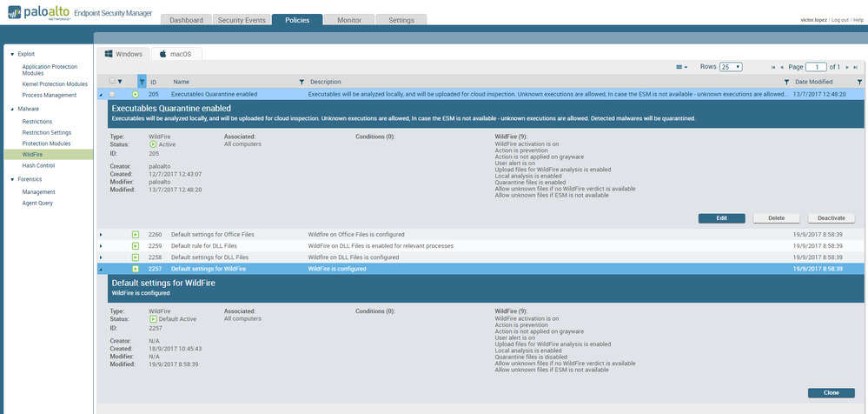This screenshot has height=414, width=868.
Task: Click the Description column filter icon
Action: click(785, 82)
